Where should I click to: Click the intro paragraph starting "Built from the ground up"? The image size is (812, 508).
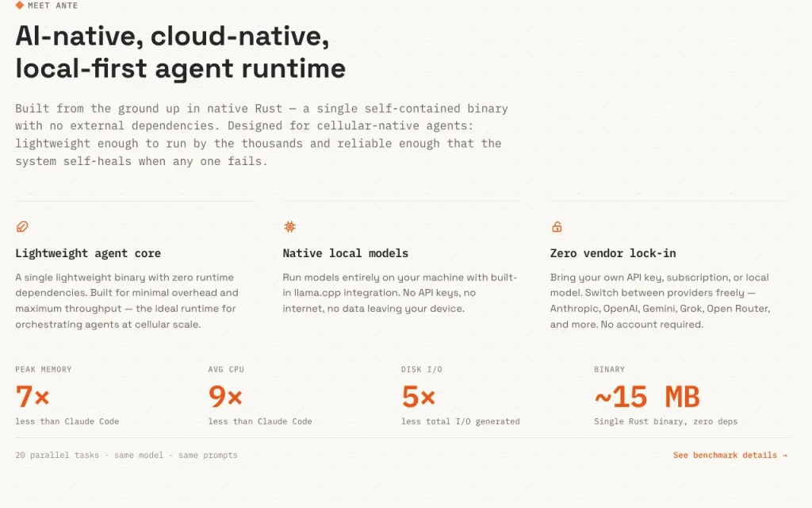point(262,135)
